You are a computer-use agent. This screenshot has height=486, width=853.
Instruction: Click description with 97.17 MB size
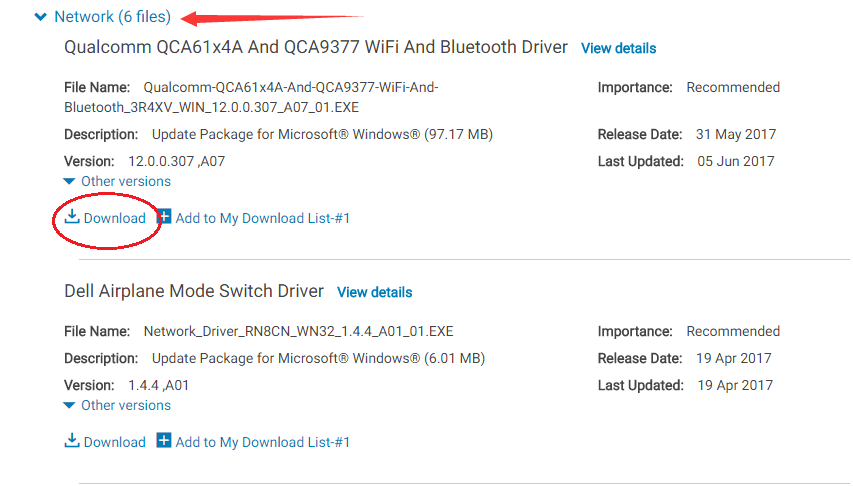pyautogui.click(x=323, y=134)
